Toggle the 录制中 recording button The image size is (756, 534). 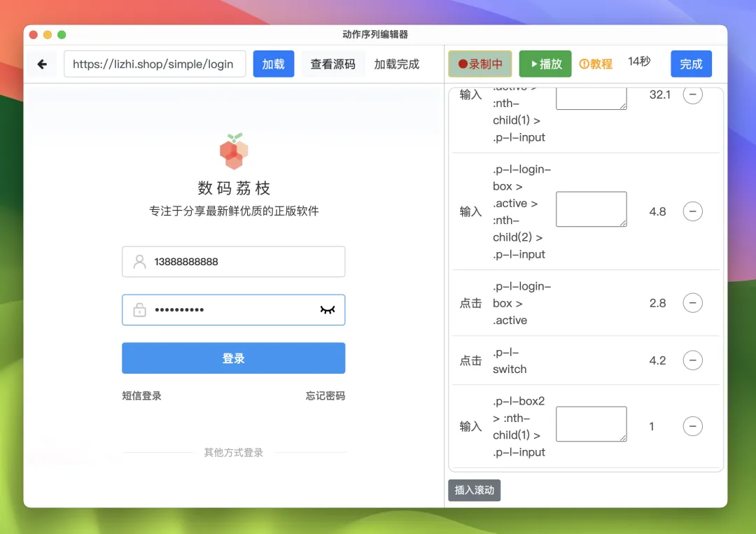(479, 64)
